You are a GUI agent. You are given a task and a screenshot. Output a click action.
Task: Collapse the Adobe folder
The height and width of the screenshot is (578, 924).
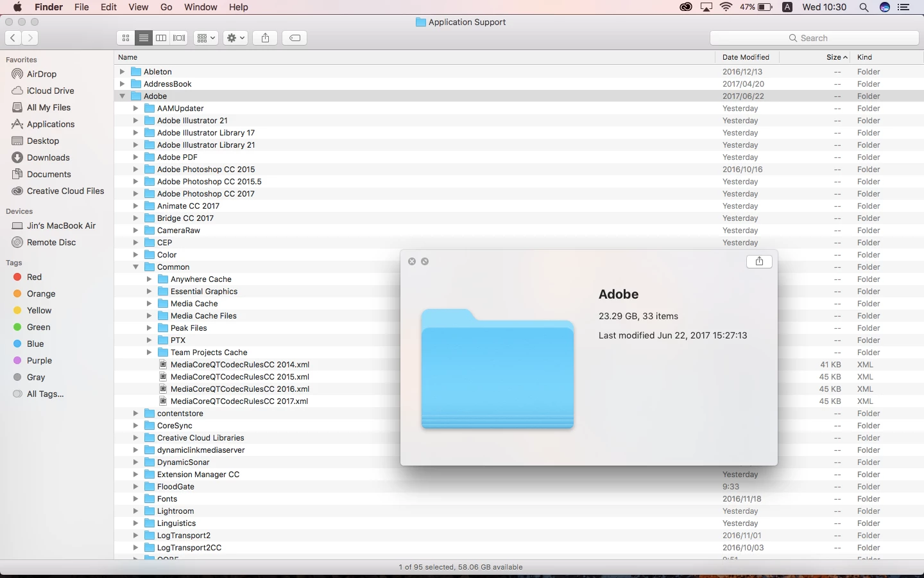(x=122, y=96)
